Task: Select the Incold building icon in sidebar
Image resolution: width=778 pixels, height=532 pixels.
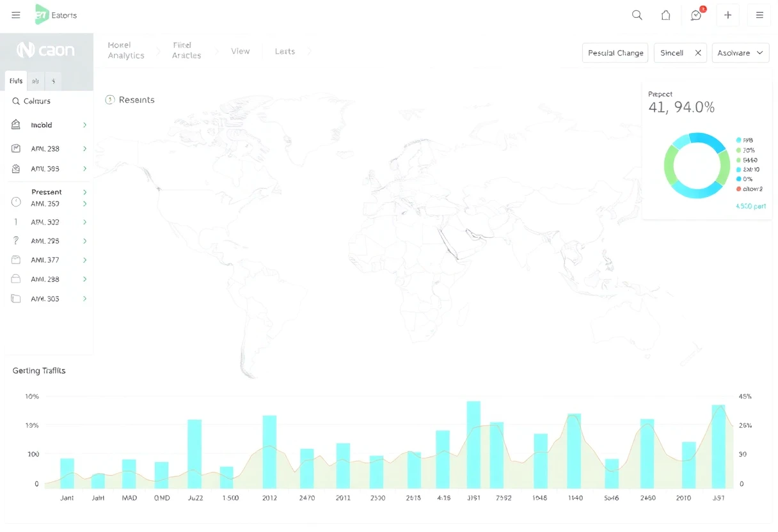Action: [16, 125]
